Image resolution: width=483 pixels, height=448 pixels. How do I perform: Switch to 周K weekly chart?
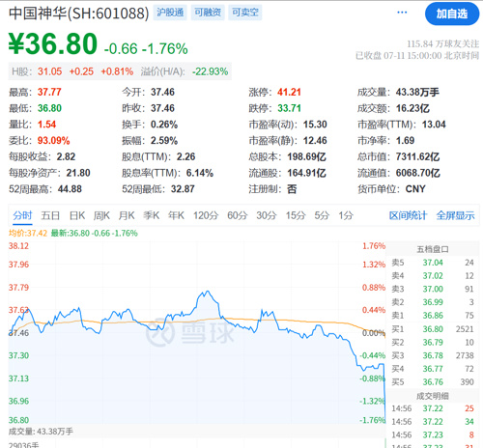(x=101, y=215)
